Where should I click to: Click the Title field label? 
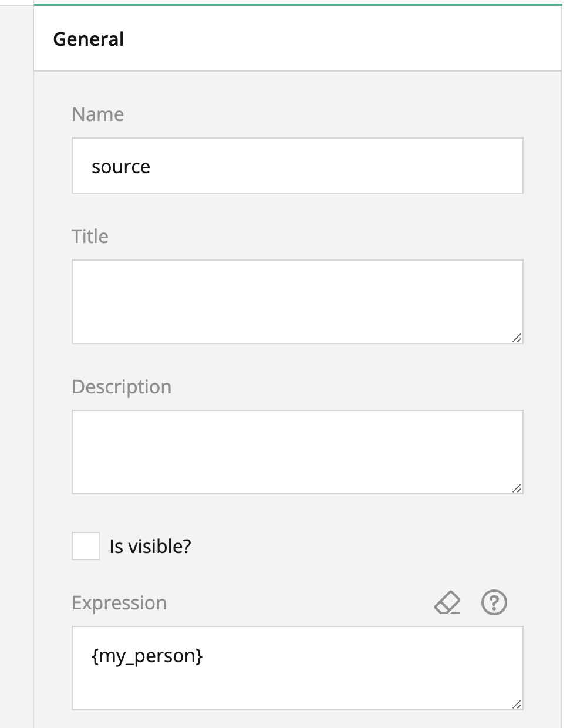click(90, 237)
